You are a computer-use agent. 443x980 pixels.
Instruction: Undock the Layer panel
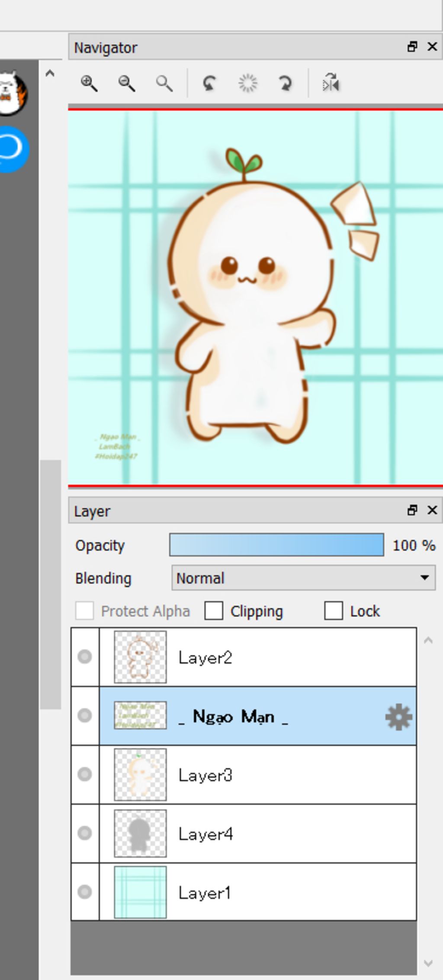coord(412,510)
